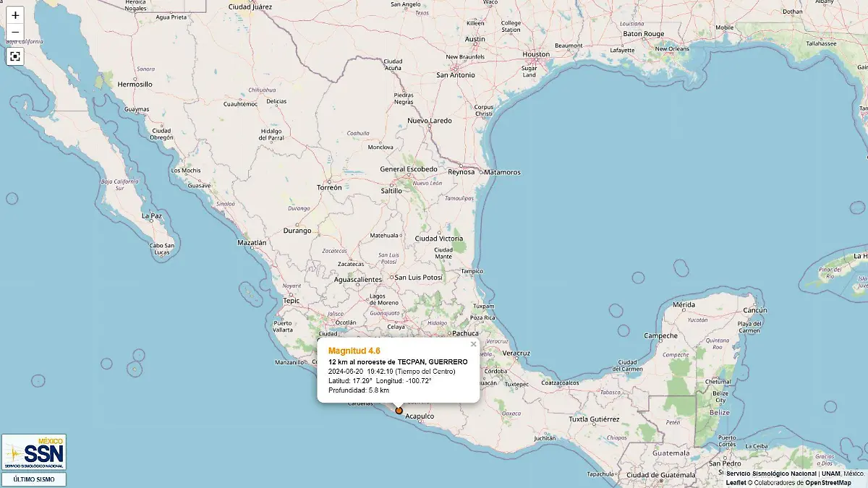
Task: Close the Magnitud 4.6 earthquake popup
Action: tap(474, 345)
